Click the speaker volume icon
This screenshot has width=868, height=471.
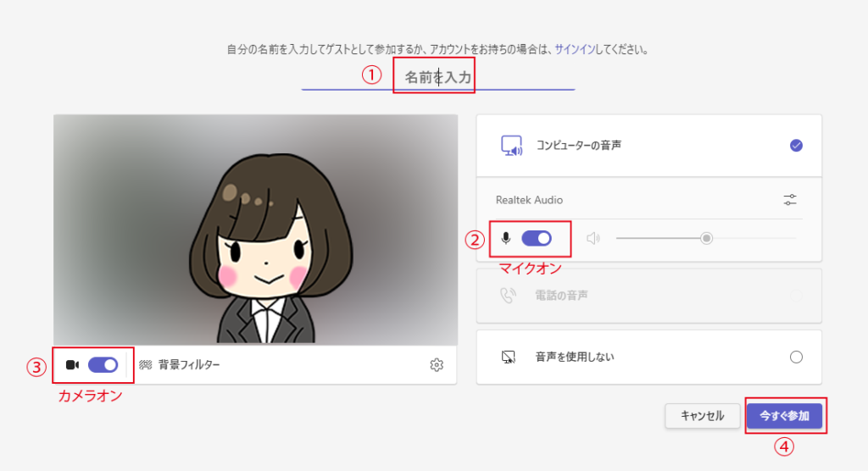(x=593, y=238)
